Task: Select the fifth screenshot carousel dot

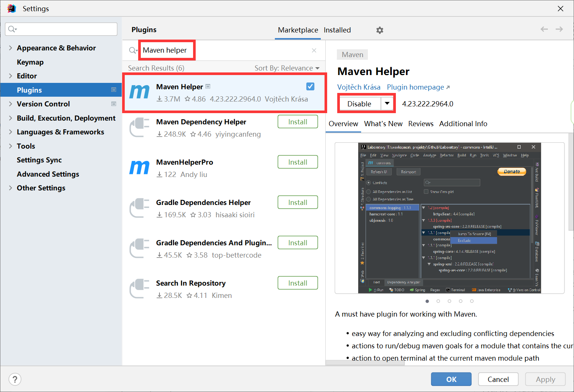Action: pos(472,301)
